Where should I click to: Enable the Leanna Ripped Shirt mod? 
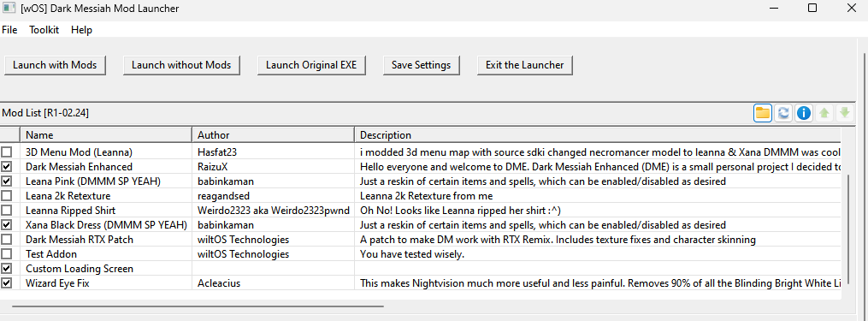click(x=7, y=210)
